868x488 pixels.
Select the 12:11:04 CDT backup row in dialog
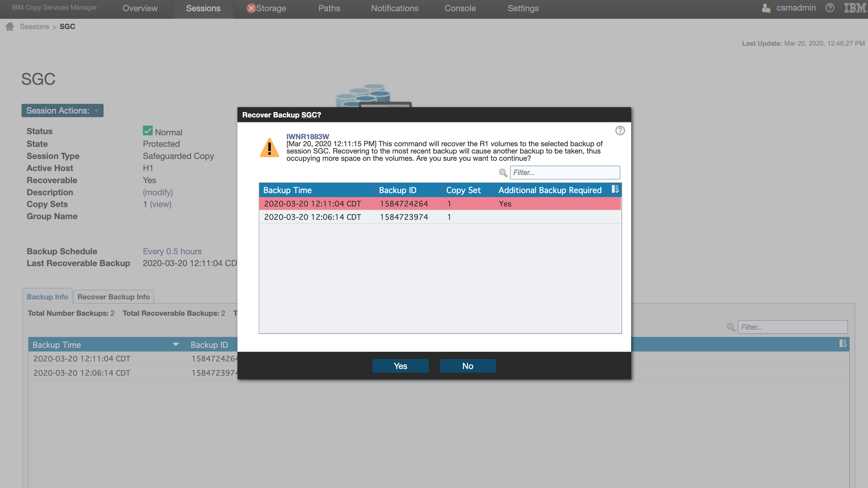click(440, 203)
